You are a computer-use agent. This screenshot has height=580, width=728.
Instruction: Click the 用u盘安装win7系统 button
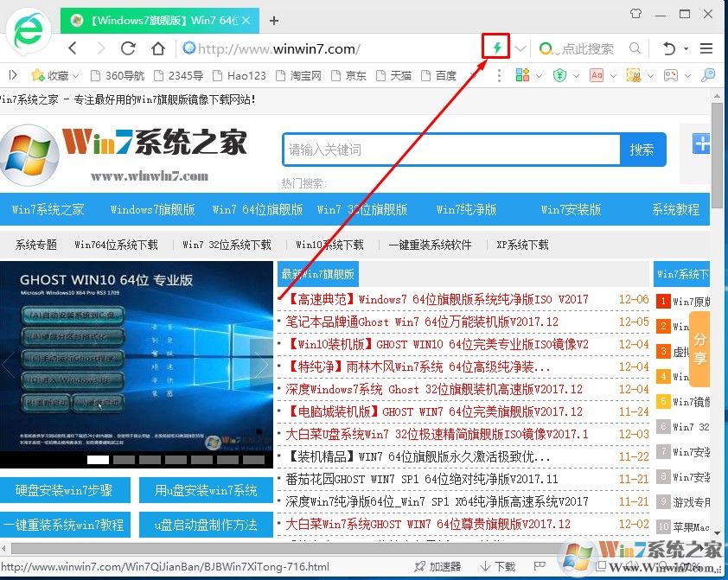(x=206, y=490)
